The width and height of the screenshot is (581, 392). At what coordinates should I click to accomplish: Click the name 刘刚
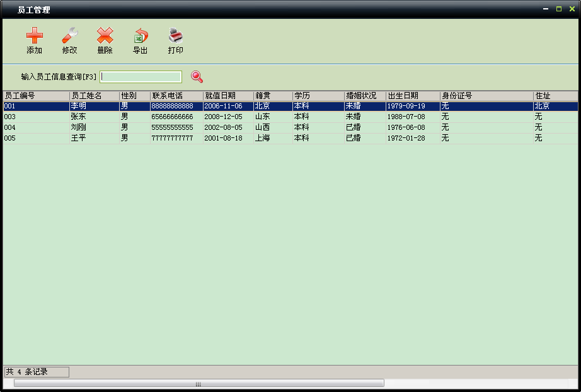(78, 127)
